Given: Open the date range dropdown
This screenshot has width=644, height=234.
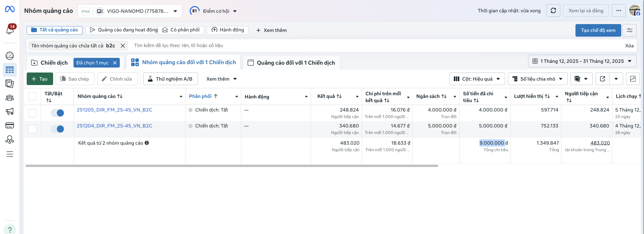Looking at the screenshot, I should (x=582, y=61).
